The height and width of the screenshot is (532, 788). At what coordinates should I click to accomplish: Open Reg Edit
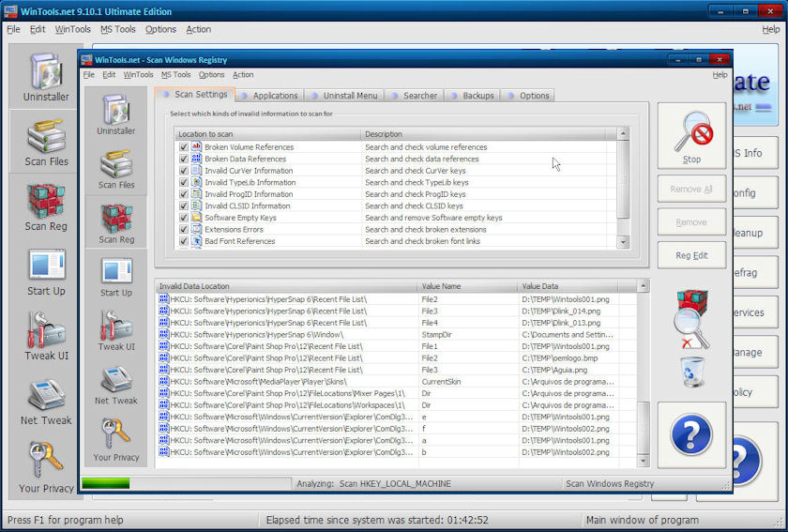tap(691, 255)
